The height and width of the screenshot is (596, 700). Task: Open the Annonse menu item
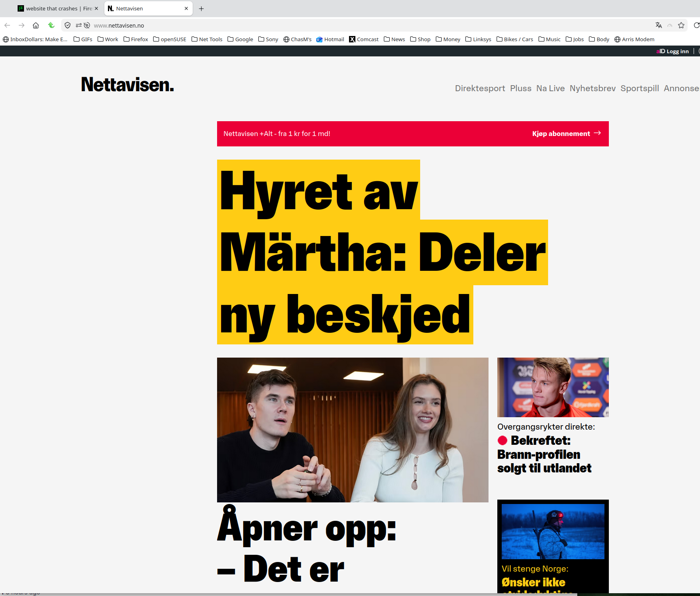tap(682, 88)
